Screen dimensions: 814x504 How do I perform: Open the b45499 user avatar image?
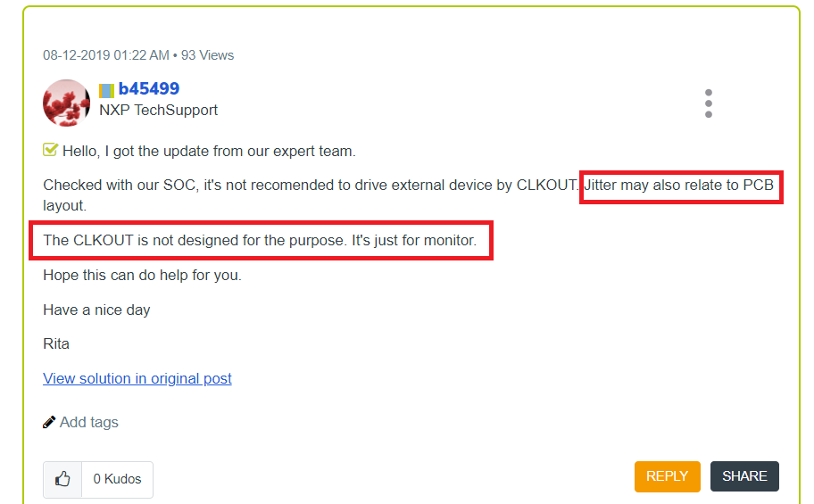point(67,103)
